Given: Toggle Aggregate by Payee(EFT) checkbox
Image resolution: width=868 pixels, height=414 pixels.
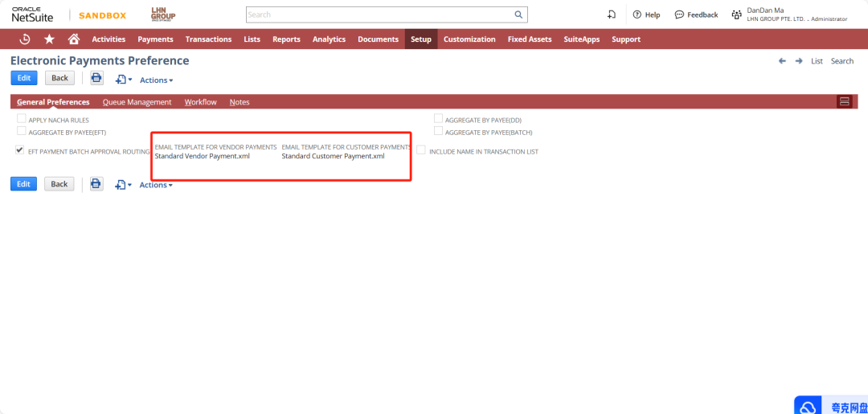Looking at the screenshot, I should 22,131.
